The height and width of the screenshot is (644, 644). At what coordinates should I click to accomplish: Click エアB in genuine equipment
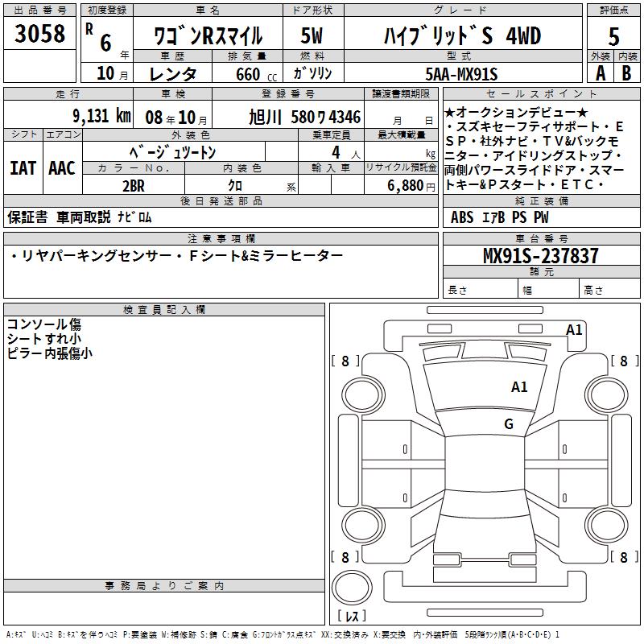(493, 217)
